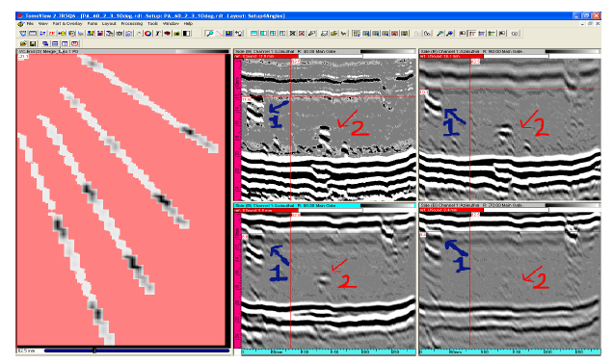Select the cyan-highlighted bottom-middle pane title bar

pyautogui.click(x=325, y=205)
